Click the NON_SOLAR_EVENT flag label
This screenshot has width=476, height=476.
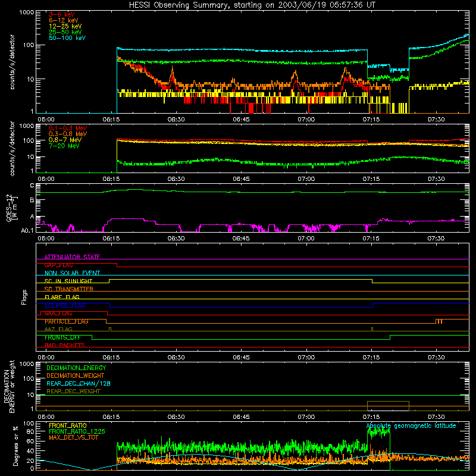[x=72, y=273]
